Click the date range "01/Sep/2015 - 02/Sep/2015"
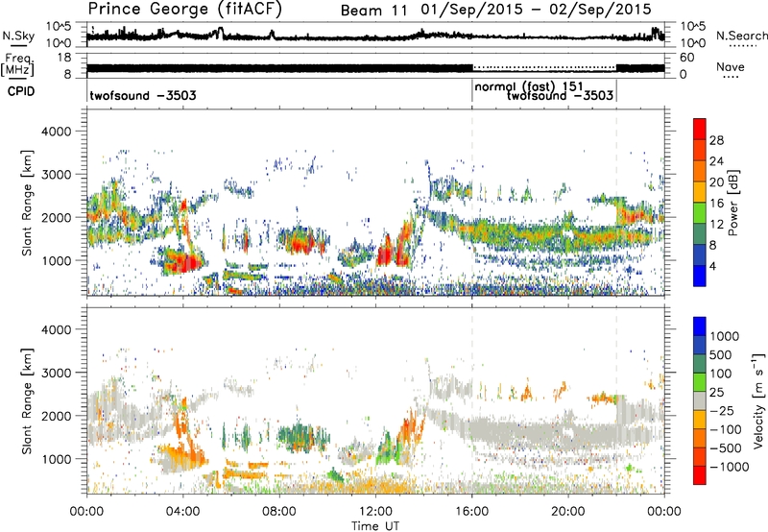 [x=537, y=10]
